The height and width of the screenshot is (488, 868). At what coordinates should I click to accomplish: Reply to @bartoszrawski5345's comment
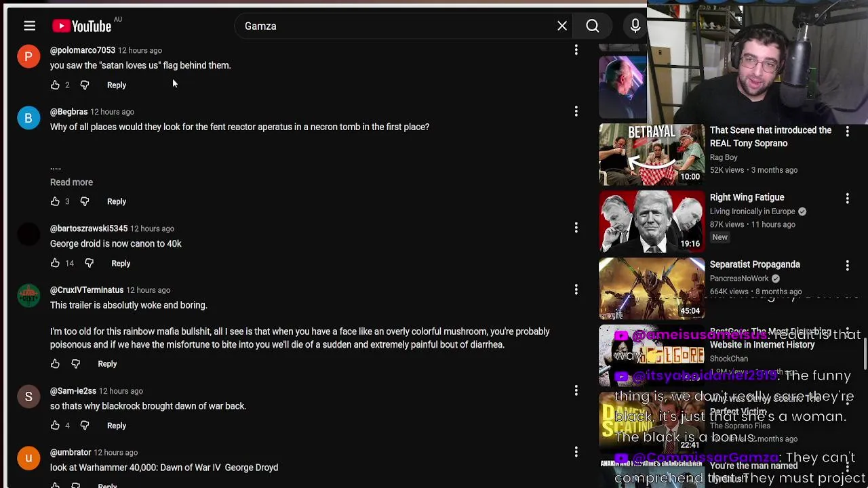121,263
